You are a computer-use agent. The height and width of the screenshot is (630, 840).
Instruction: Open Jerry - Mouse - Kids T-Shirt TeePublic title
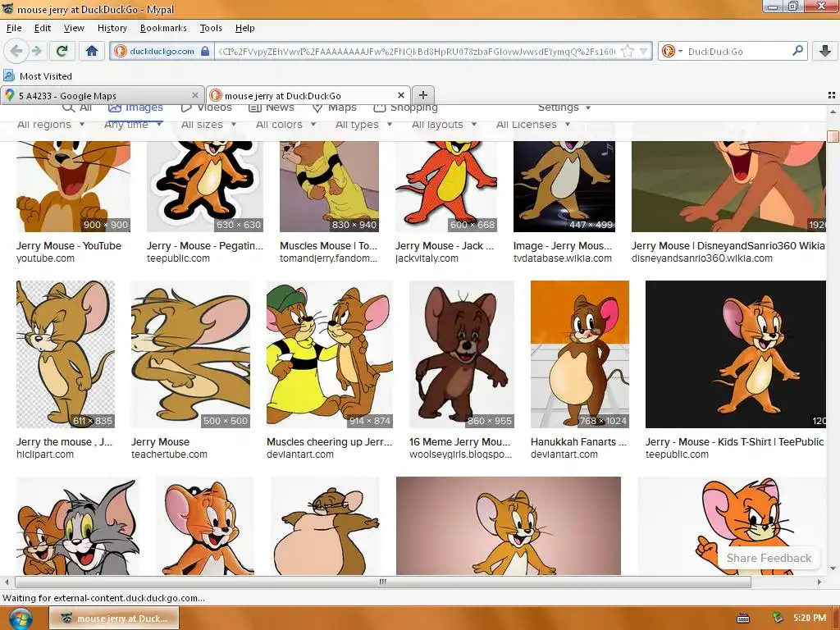(734, 441)
